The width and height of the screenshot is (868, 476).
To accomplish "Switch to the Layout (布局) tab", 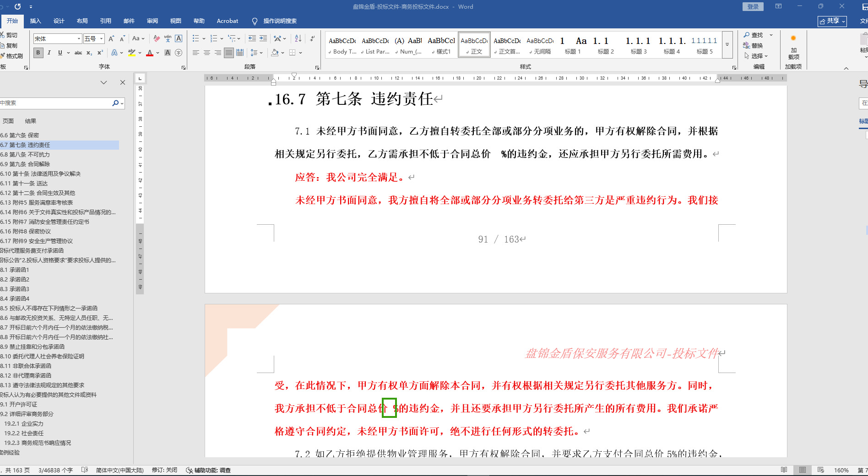I will (x=82, y=21).
